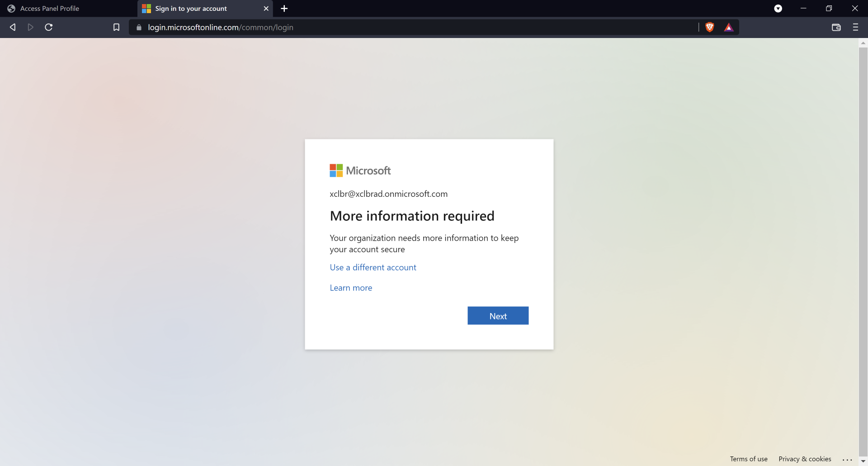Image resolution: width=868 pixels, height=466 pixels.
Task: Bookmark this page with the bookmark icon
Action: click(x=116, y=27)
